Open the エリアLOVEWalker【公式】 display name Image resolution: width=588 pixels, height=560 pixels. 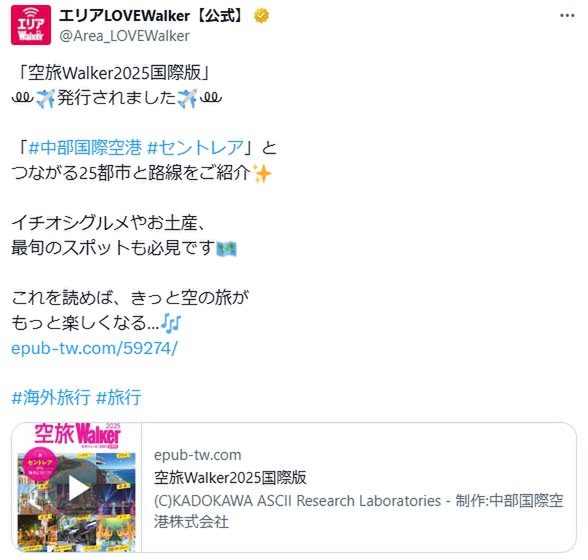tap(152, 16)
